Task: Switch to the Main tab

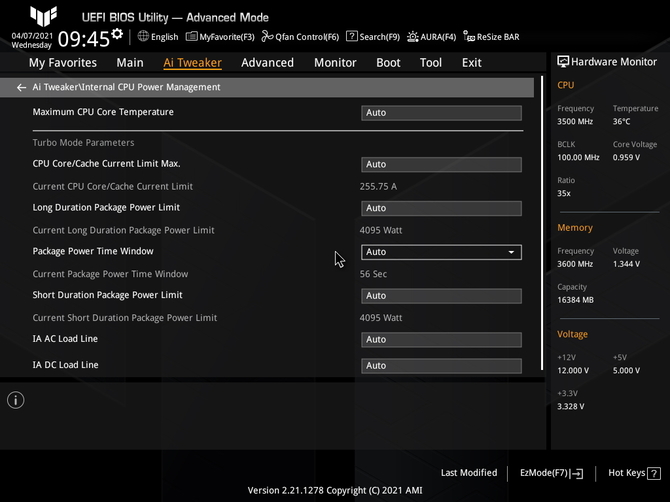Action: [130, 63]
